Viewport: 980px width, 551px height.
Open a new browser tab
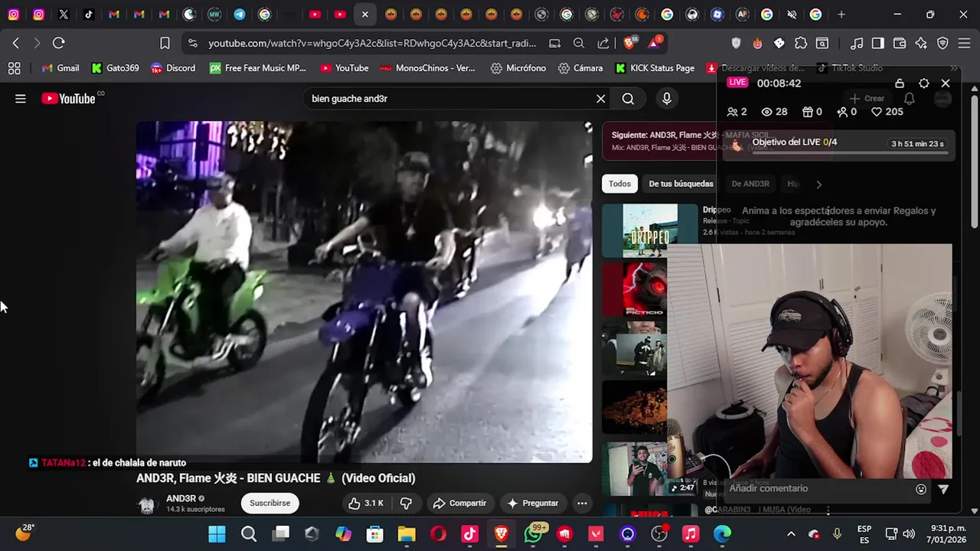(841, 14)
